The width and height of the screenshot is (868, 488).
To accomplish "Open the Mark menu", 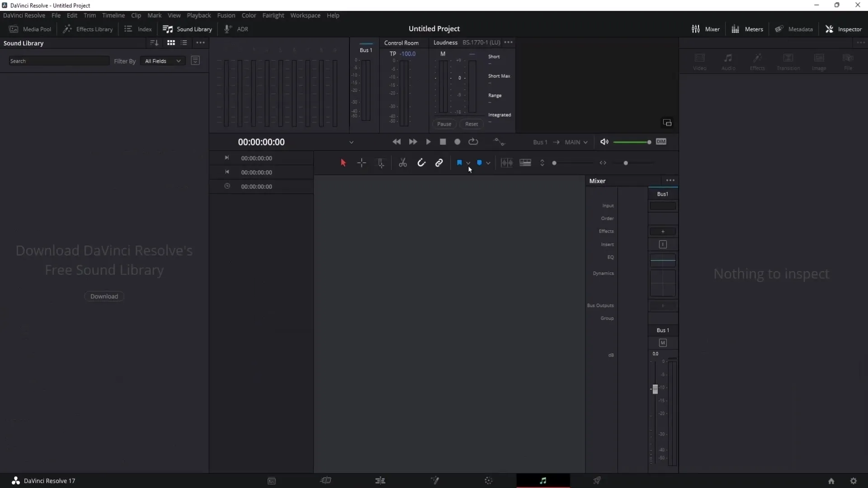I will (154, 15).
